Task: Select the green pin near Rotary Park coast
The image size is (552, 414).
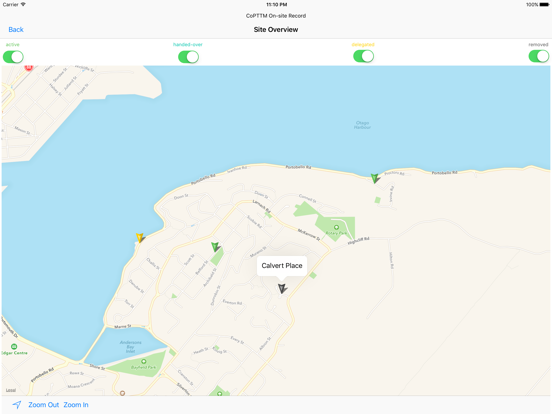Action: (x=375, y=178)
